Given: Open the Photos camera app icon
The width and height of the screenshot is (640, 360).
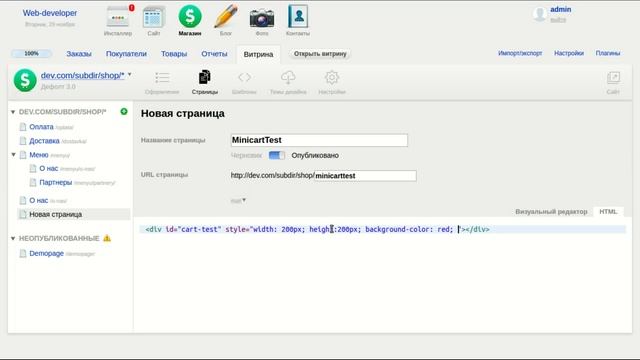Looking at the screenshot, I should (262, 18).
